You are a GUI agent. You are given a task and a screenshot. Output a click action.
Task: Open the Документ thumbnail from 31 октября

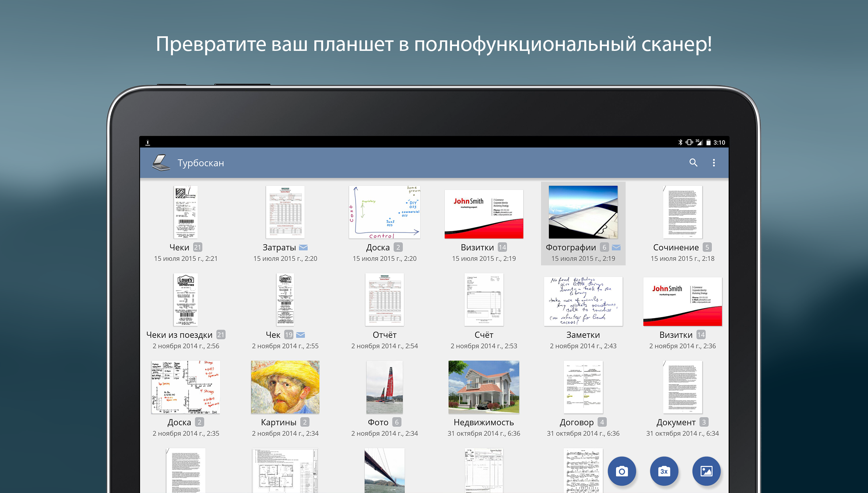coord(683,387)
